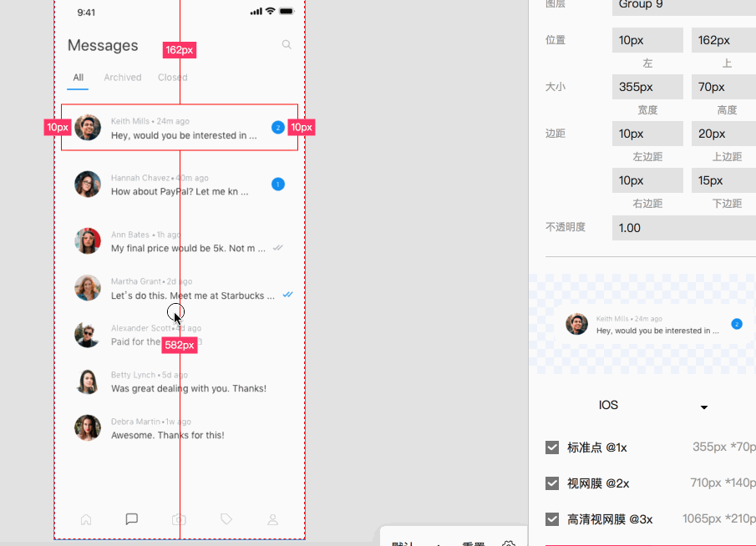This screenshot has height=546, width=756.
Task: Click the right margin field
Action: [x=647, y=180]
